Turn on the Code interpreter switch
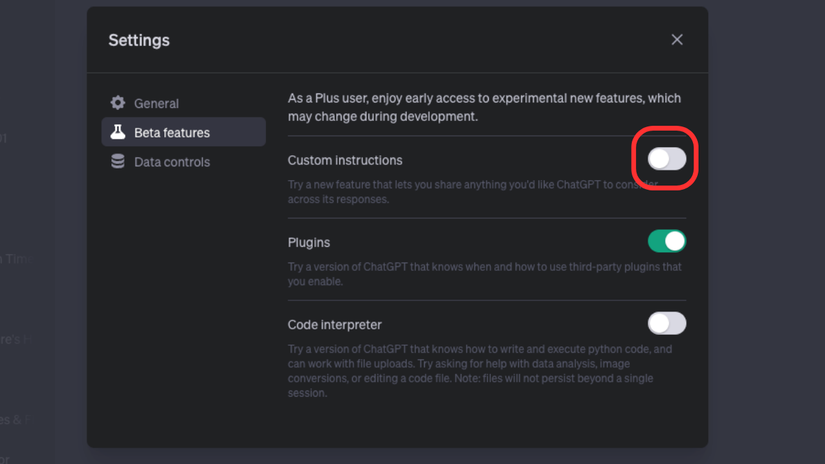 [x=667, y=323]
